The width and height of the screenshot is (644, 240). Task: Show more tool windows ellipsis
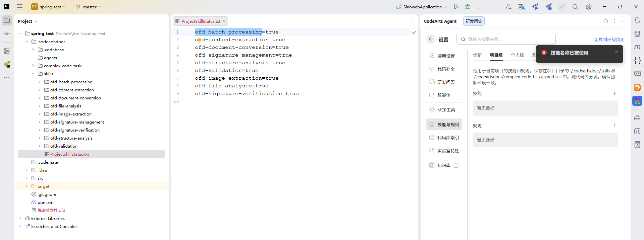7,78
